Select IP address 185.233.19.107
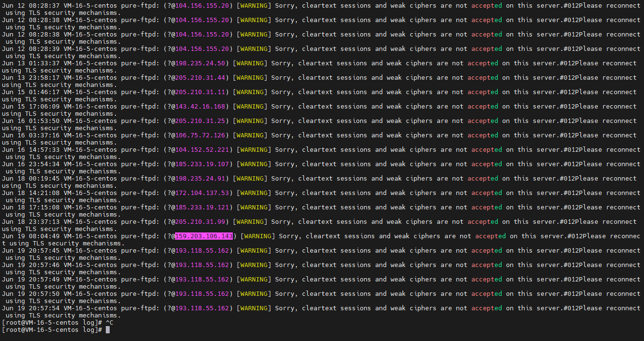 click(202, 164)
